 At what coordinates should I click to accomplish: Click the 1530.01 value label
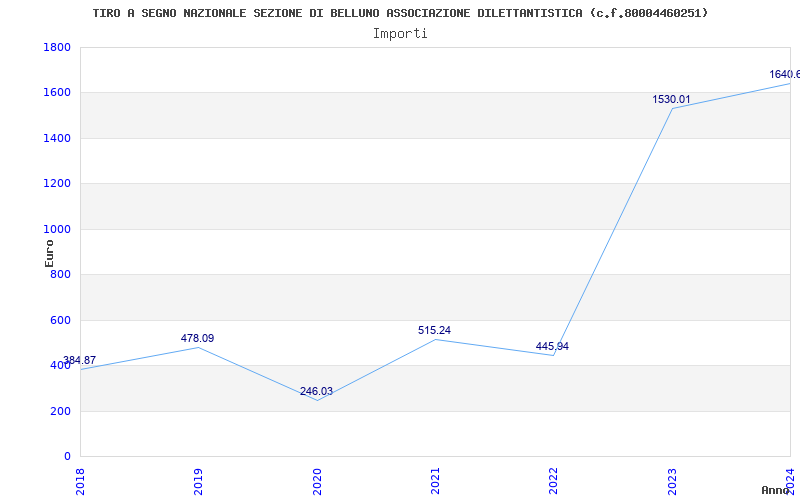(671, 99)
